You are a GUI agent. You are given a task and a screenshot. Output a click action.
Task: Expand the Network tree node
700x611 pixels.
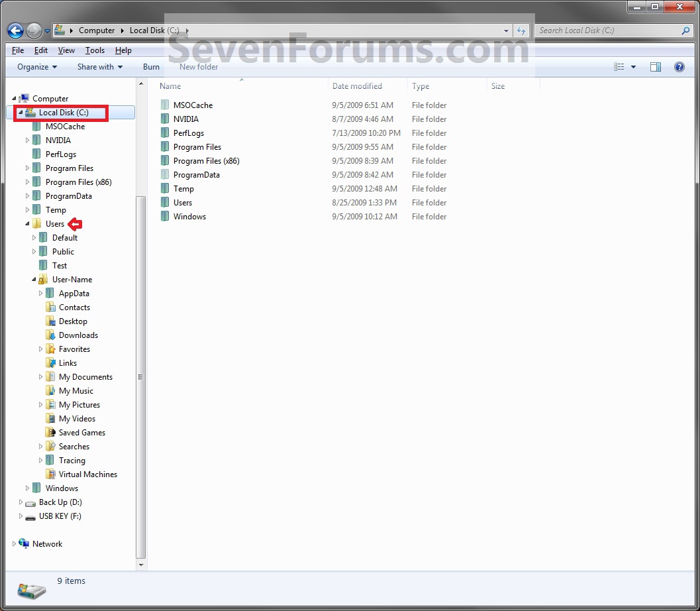click(14, 543)
